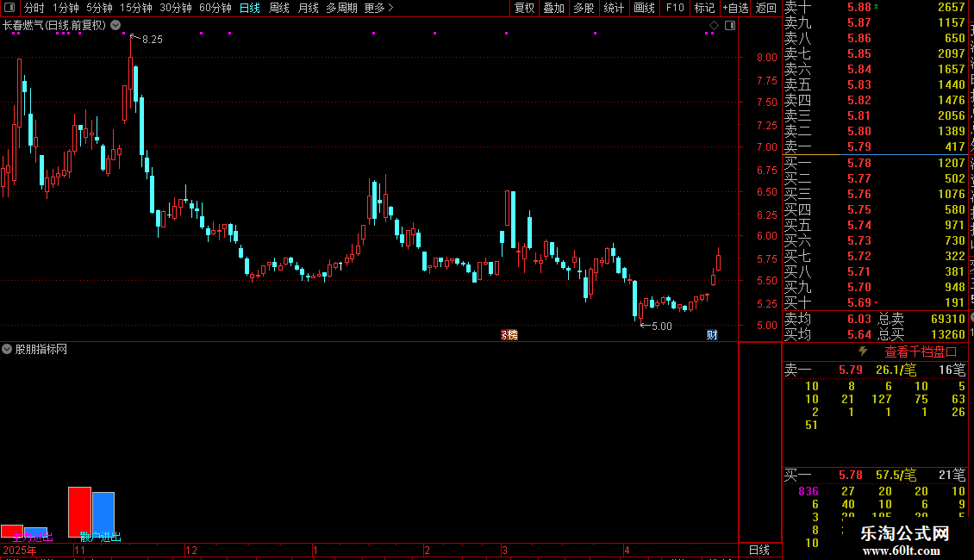Click the purple 836 order in 买一 queue
The width and height of the screenshot is (974, 560).
809,491
